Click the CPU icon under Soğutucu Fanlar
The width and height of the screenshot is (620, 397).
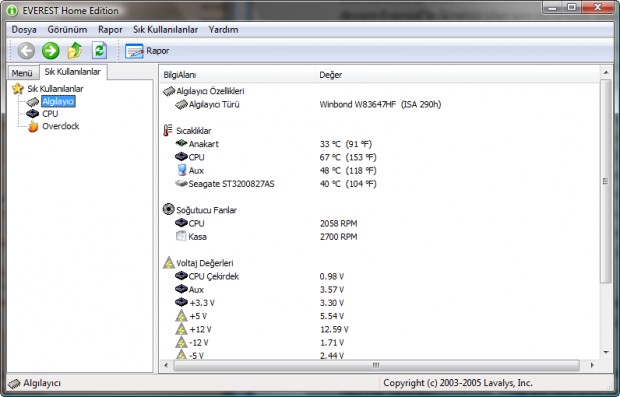181,223
